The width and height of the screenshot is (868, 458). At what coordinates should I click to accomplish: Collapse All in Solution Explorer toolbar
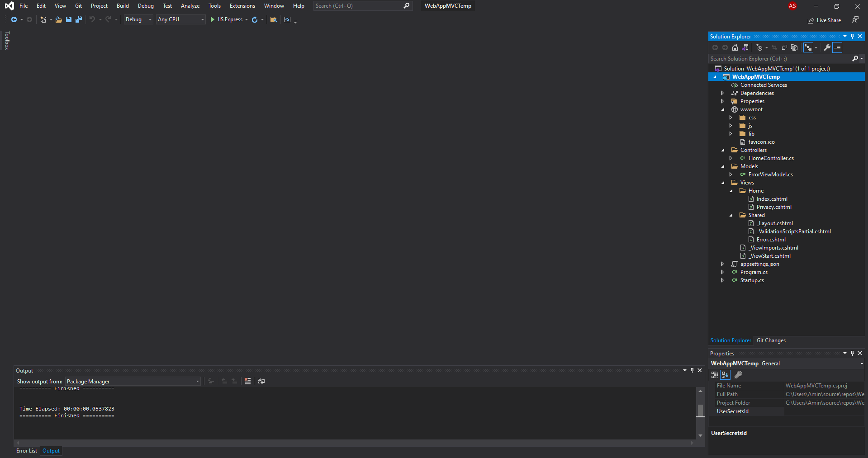click(x=784, y=47)
